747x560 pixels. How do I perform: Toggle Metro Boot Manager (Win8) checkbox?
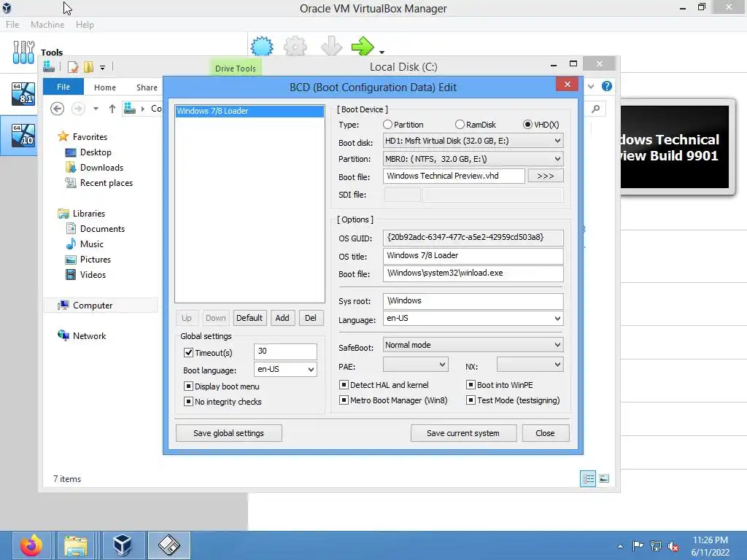(x=344, y=400)
